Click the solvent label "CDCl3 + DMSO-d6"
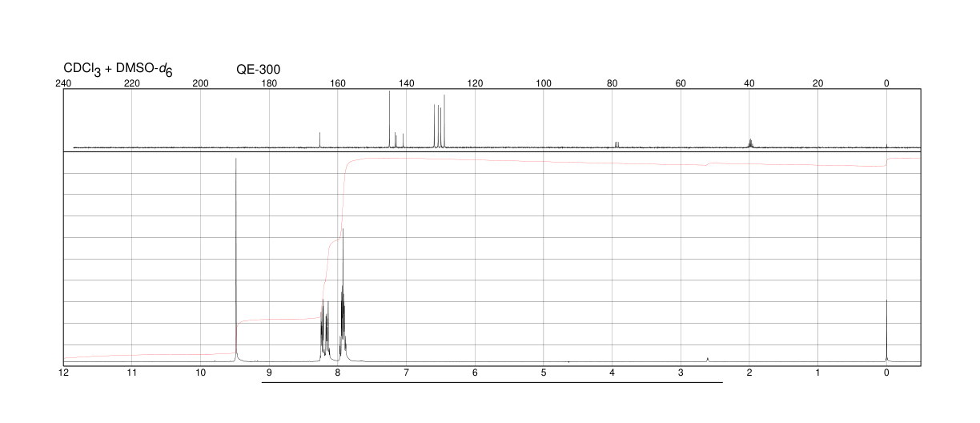This screenshot has height=423, width=980. [x=118, y=70]
